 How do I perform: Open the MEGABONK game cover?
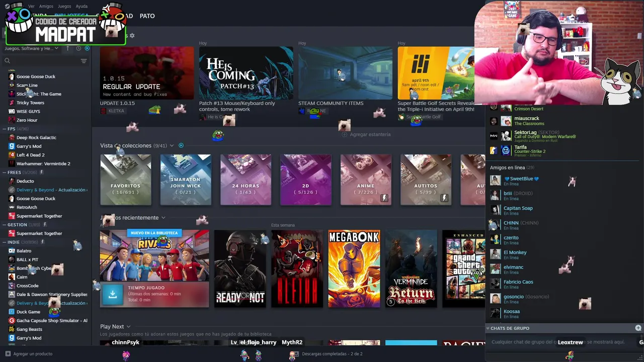354,268
